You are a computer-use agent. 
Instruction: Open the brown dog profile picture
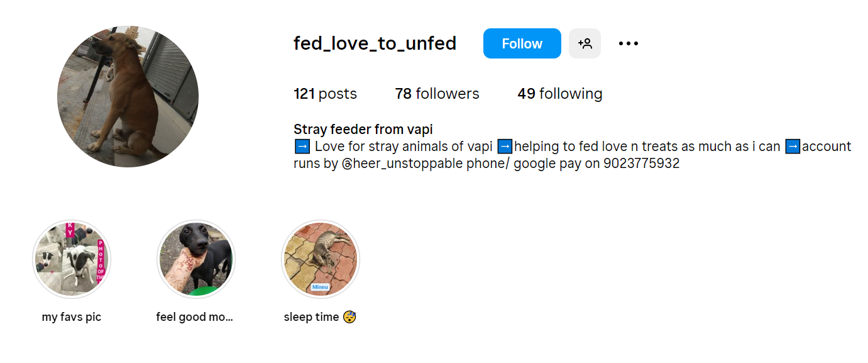[x=128, y=96]
